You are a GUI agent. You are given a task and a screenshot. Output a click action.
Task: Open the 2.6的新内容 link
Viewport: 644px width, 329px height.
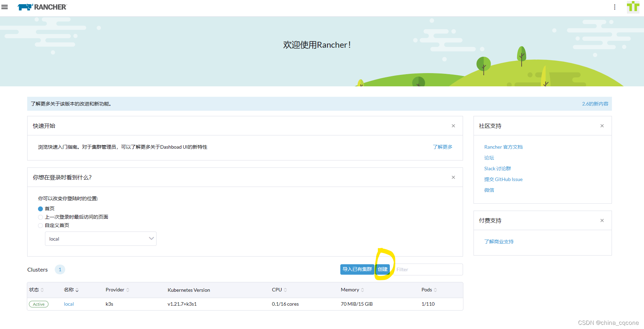[x=595, y=104]
